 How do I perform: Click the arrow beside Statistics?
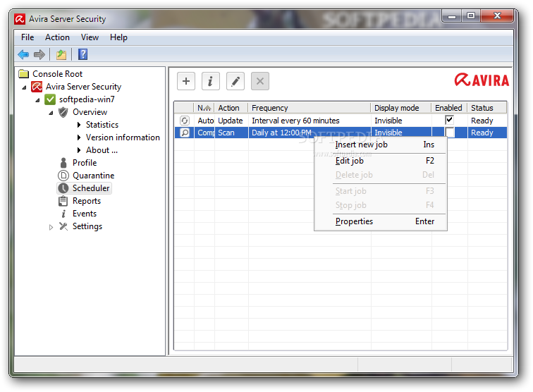(x=79, y=125)
